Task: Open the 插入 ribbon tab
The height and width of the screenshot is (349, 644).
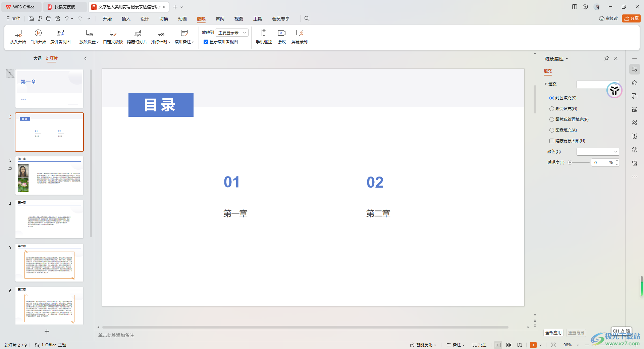Action: (126, 19)
